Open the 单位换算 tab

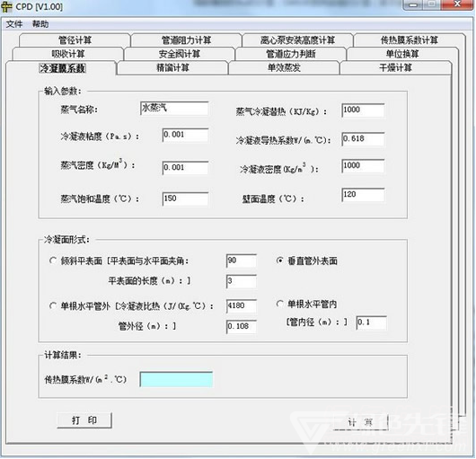click(402, 54)
